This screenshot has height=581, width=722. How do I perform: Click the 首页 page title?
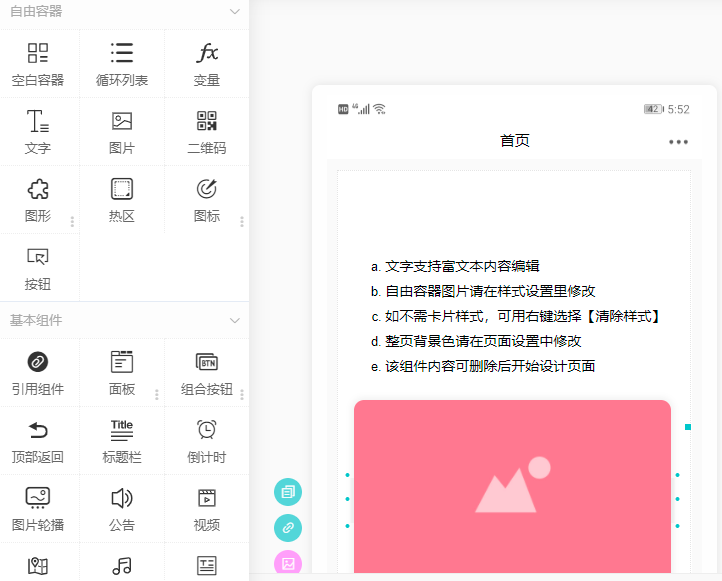click(514, 141)
